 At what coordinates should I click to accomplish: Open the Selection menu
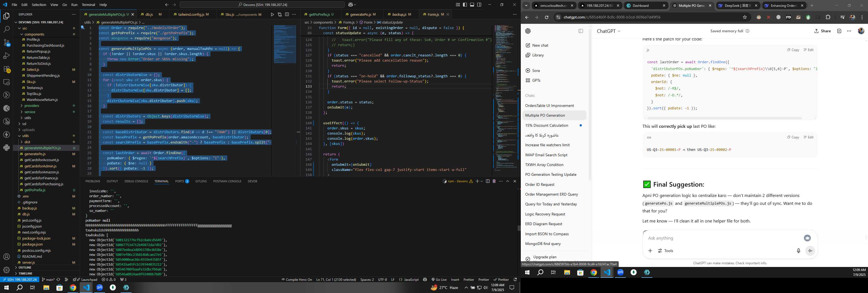(x=39, y=5)
